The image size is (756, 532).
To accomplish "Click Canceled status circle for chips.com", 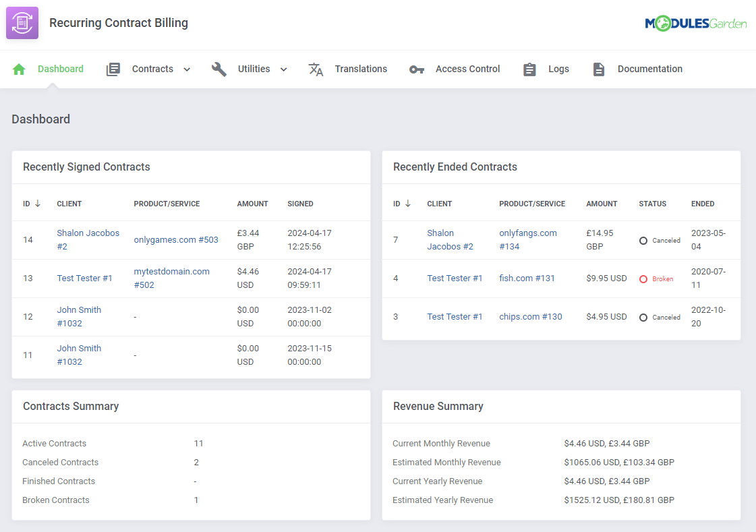I will click(x=643, y=318).
